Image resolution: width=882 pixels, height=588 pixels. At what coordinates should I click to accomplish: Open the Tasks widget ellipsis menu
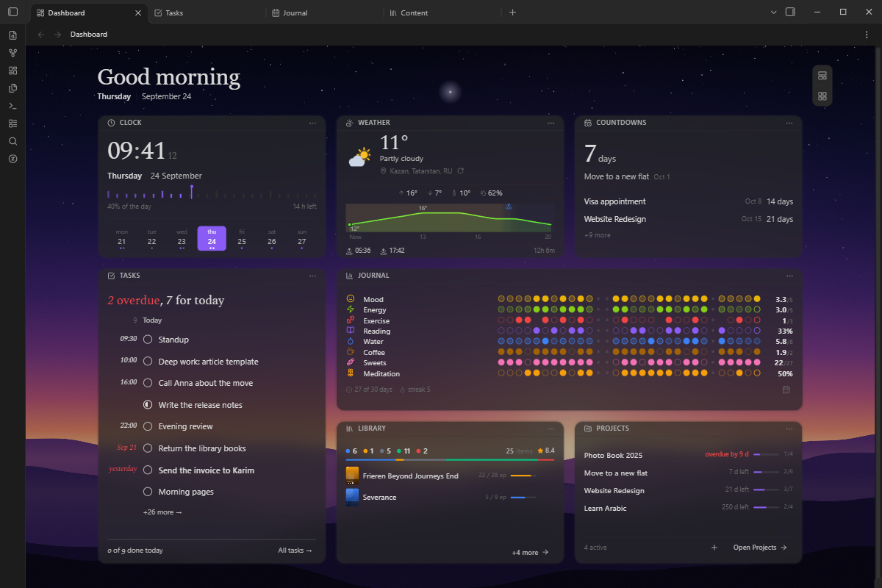(x=312, y=276)
